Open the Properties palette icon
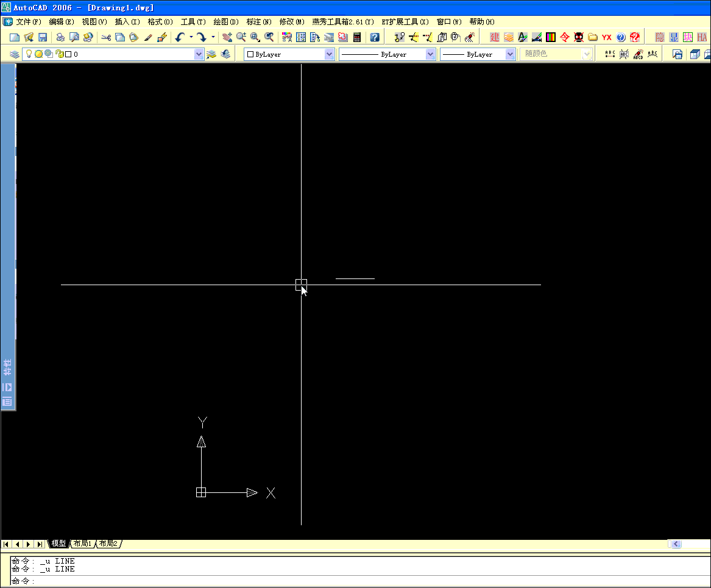This screenshot has width=711, height=588. [287, 37]
